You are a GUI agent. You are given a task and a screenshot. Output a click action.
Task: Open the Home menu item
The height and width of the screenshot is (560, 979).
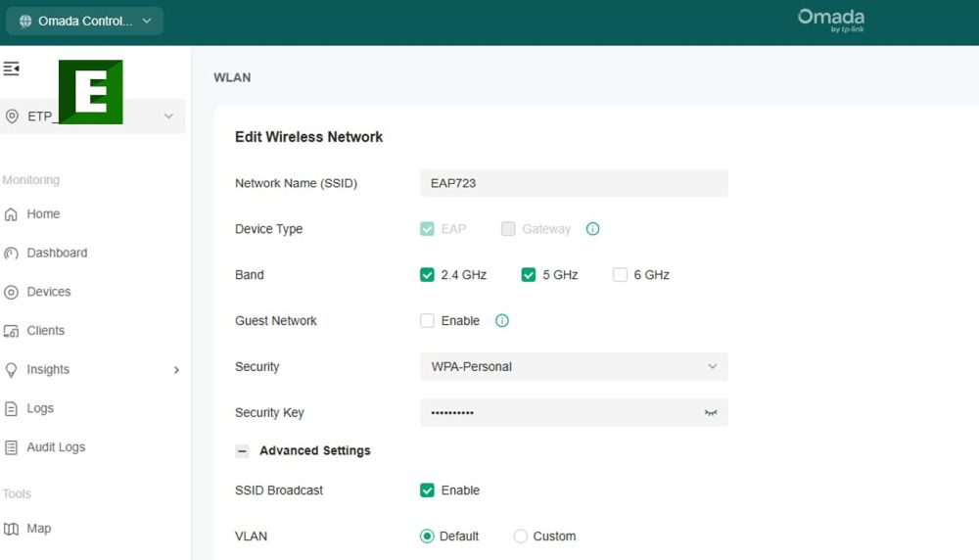click(x=43, y=214)
